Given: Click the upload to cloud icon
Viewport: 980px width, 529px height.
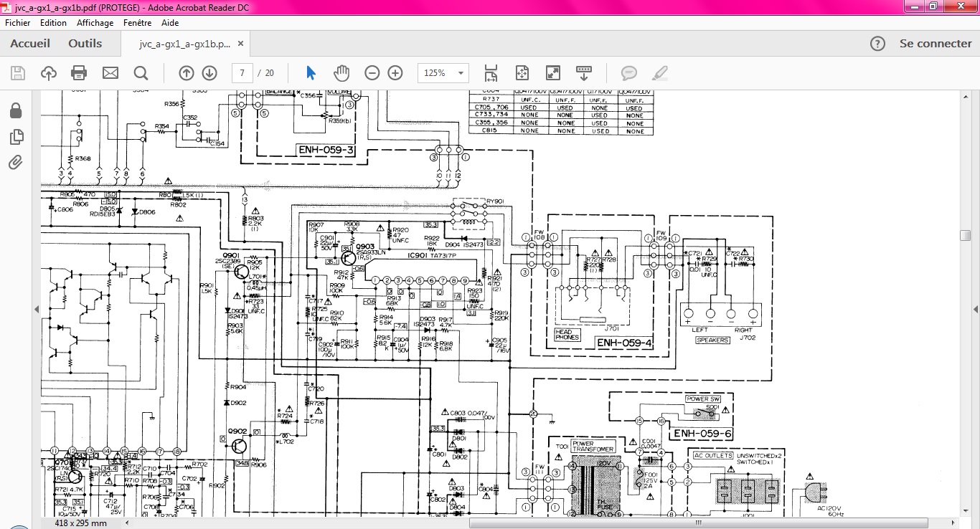Looking at the screenshot, I should pyautogui.click(x=49, y=72).
